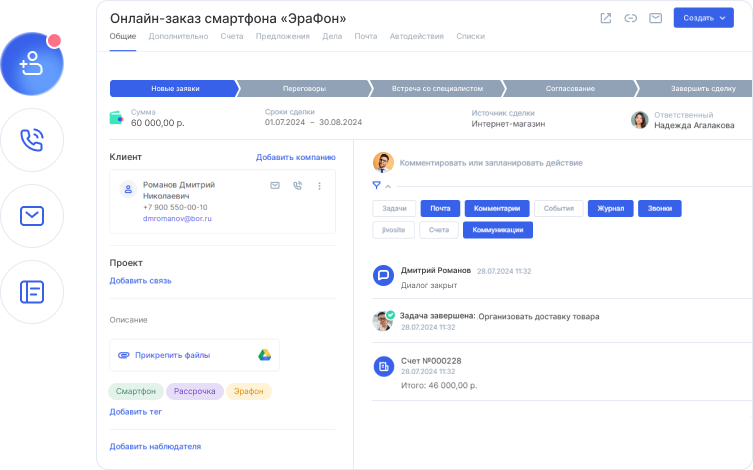Toggle the Задачи filter off or on
Viewport: 753px width, 470px height.
pyautogui.click(x=394, y=209)
